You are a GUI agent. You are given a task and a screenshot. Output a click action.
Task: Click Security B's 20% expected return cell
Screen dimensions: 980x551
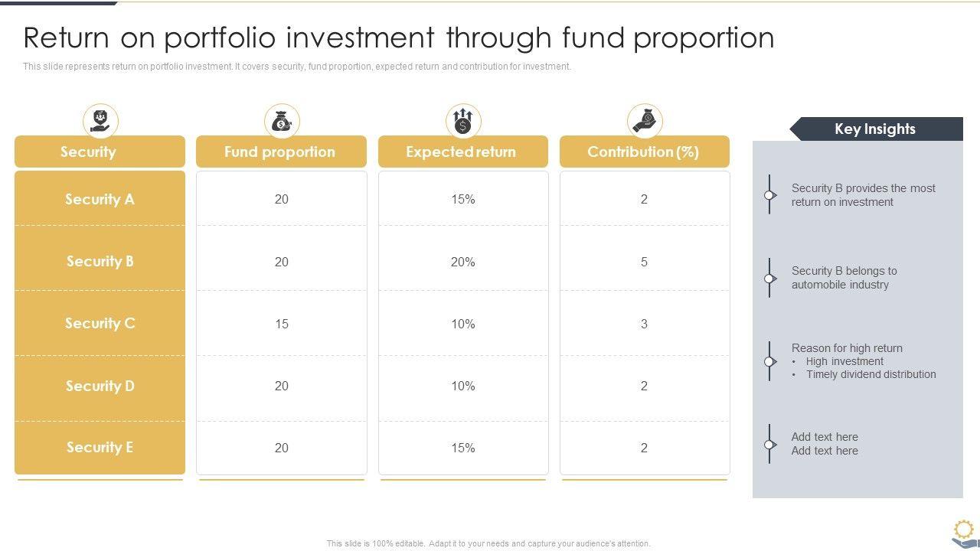point(463,262)
